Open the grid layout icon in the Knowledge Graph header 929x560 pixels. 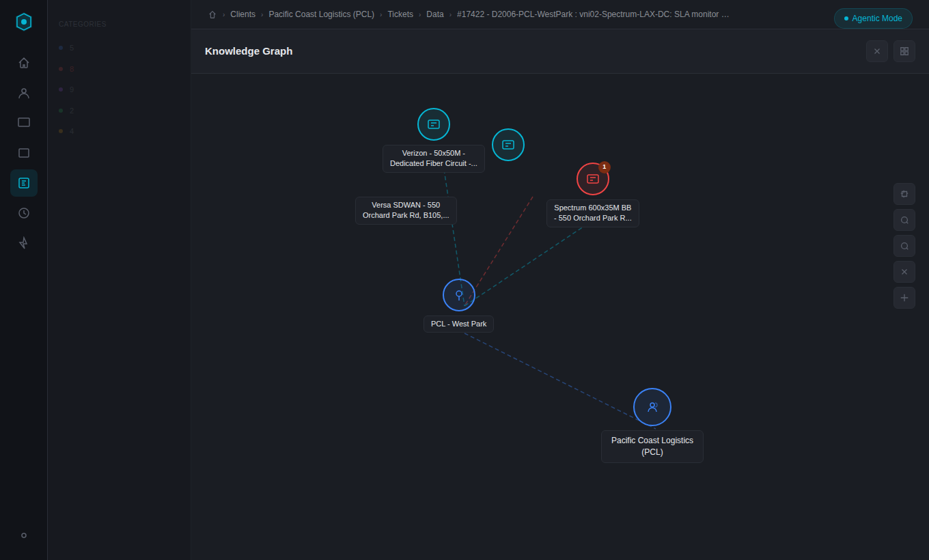click(904, 51)
